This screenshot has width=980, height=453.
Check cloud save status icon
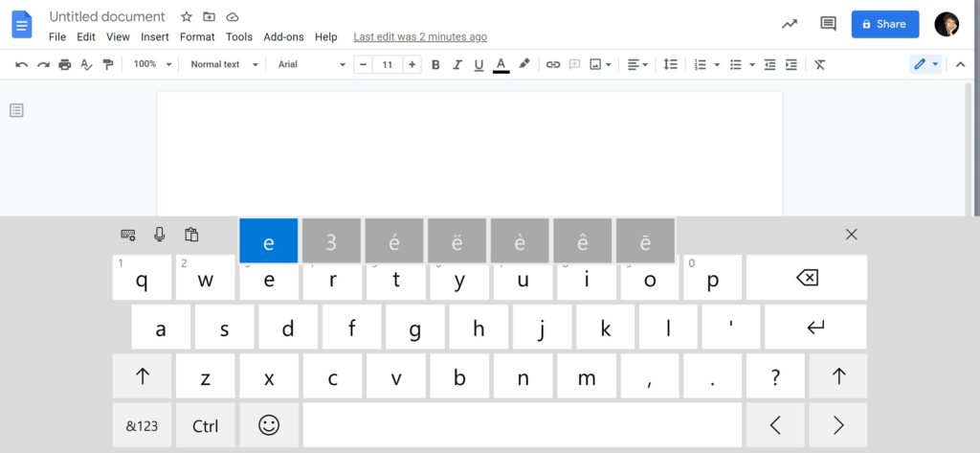[233, 17]
